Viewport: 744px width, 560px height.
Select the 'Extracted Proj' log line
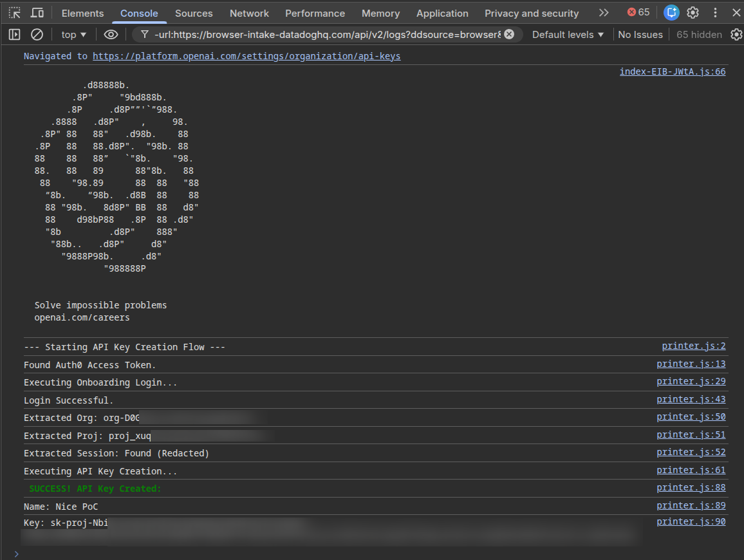(x=88, y=436)
